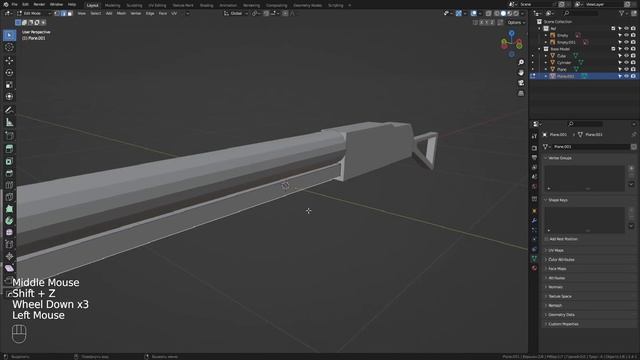Select the Spin tool
The height and width of the screenshot is (360, 640).
[x=9, y=221]
